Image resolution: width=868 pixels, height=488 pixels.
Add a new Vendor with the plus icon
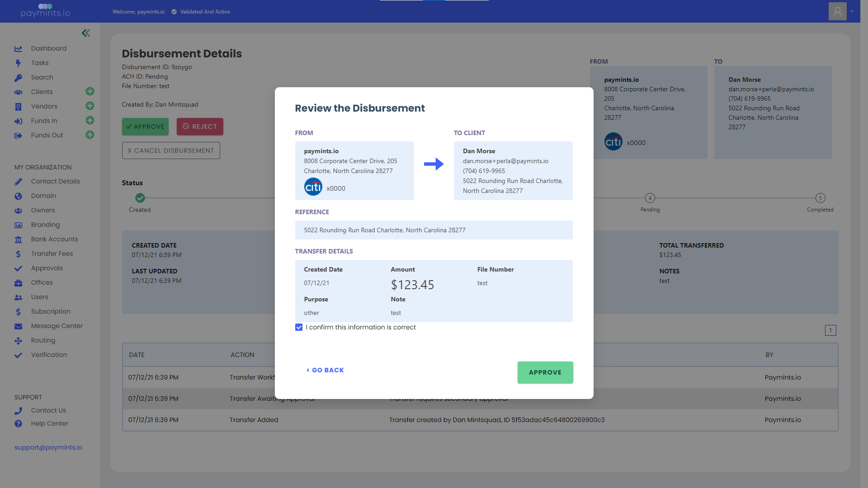pyautogui.click(x=90, y=106)
